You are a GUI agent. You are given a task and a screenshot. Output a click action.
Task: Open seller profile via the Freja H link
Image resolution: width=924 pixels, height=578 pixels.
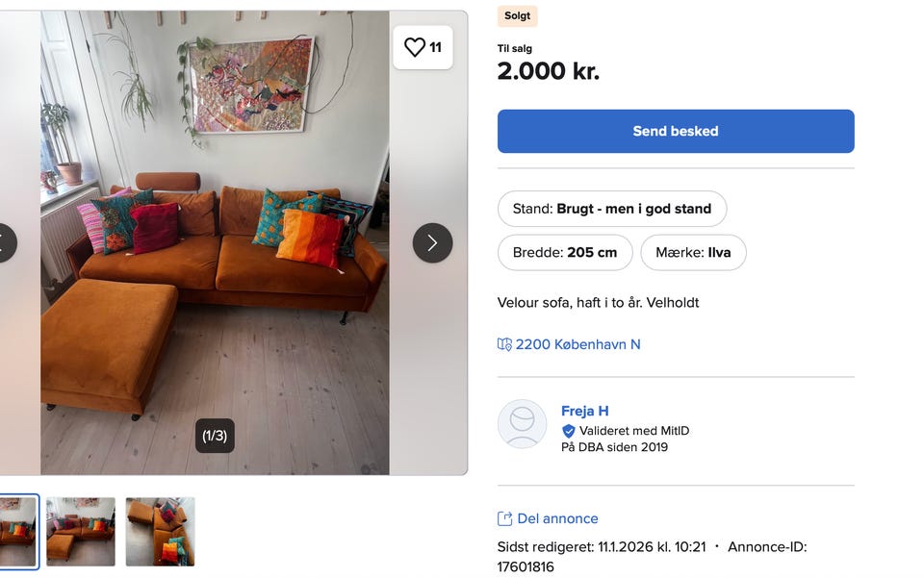(x=585, y=411)
